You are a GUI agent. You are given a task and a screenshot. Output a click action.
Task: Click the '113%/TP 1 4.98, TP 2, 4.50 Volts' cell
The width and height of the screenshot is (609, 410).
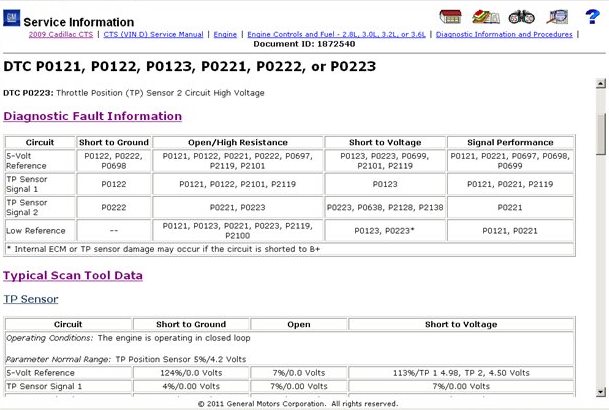461,373
